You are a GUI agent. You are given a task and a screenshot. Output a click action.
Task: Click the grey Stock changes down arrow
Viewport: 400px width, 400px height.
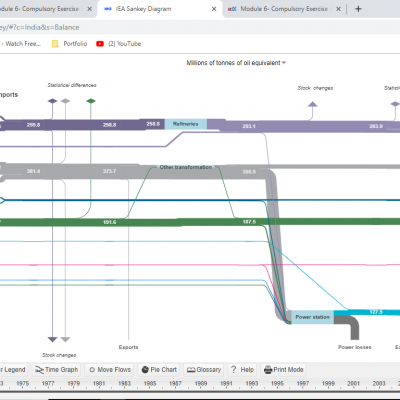(65, 339)
